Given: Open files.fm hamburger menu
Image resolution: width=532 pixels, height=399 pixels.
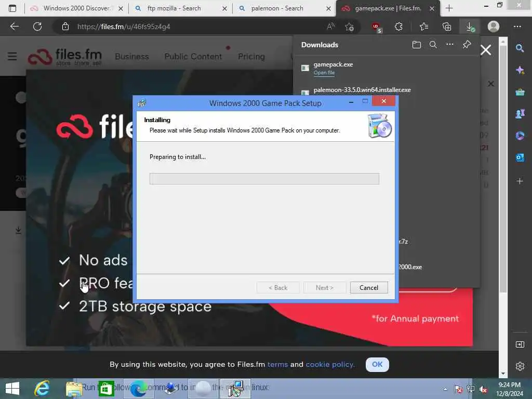Looking at the screenshot, I should (x=12, y=56).
